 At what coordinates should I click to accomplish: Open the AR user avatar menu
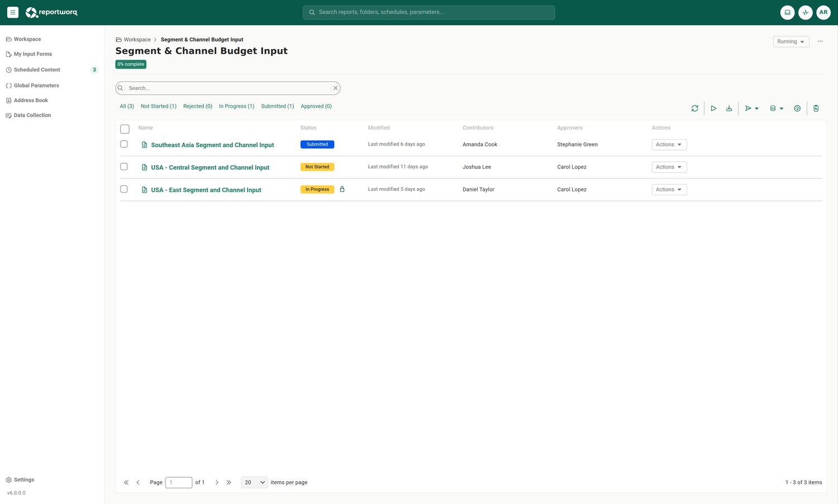coord(823,12)
